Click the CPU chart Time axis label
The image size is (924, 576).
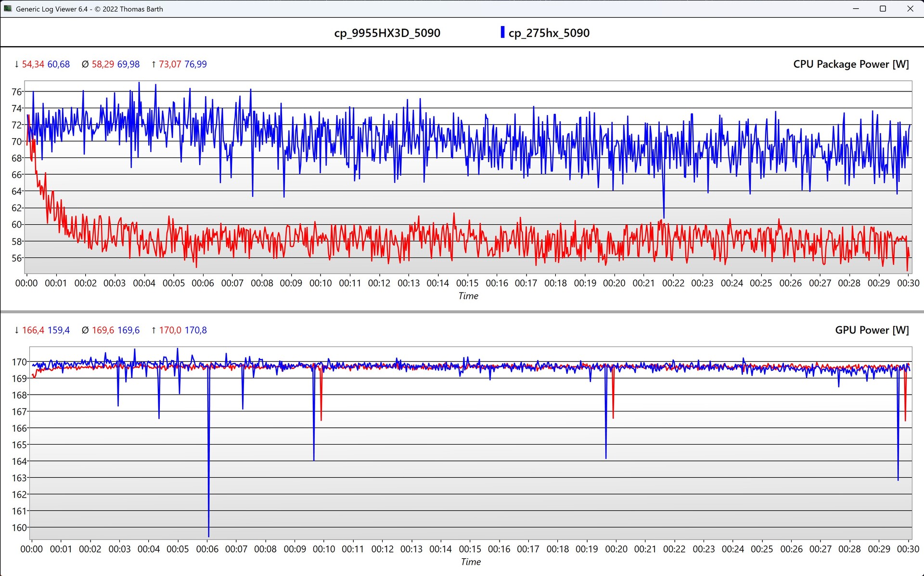click(468, 296)
